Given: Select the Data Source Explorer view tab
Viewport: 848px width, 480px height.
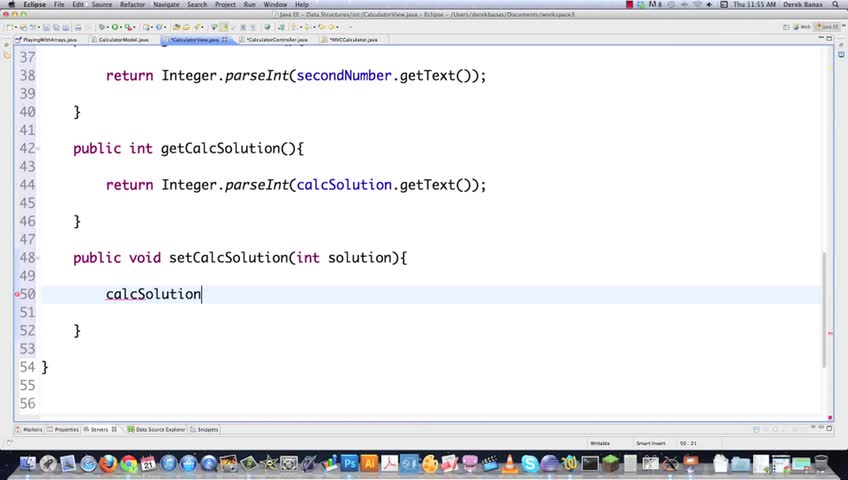Looking at the screenshot, I should click(x=156, y=429).
